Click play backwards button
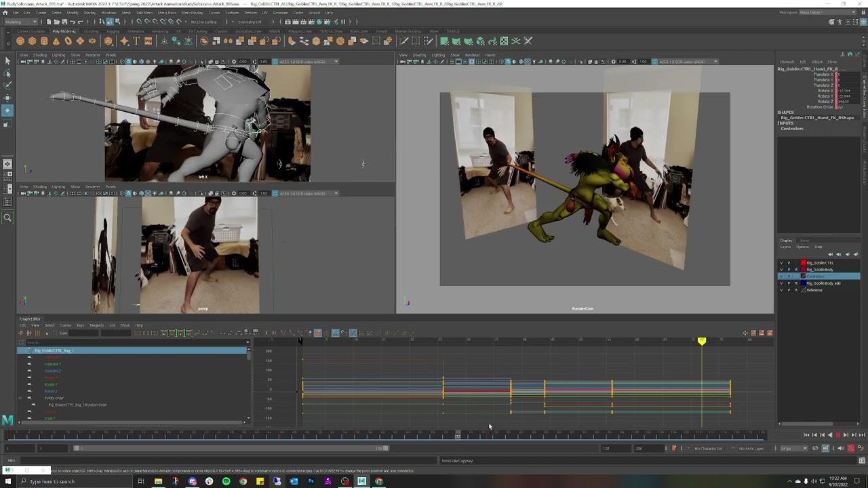This screenshot has height=488, width=868. click(x=829, y=435)
